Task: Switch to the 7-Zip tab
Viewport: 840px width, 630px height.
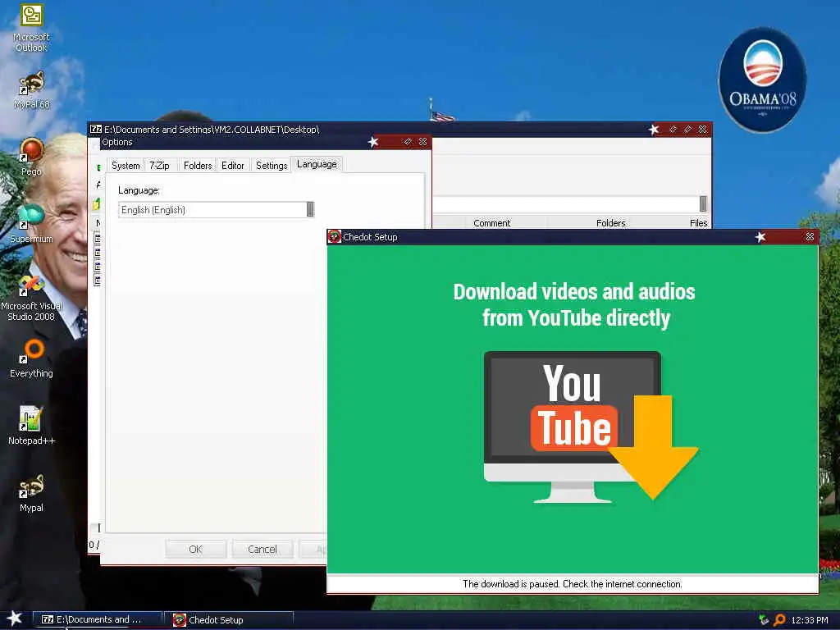Action: pyautogui.click(x=159, y=166)
